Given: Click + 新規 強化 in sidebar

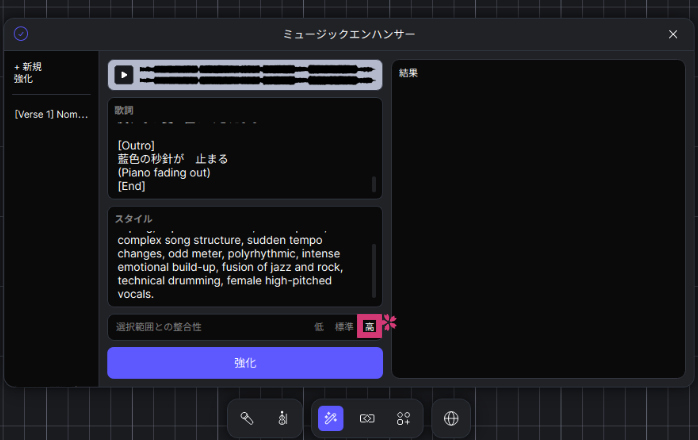Looking at the screenshot, I should 28,73.
